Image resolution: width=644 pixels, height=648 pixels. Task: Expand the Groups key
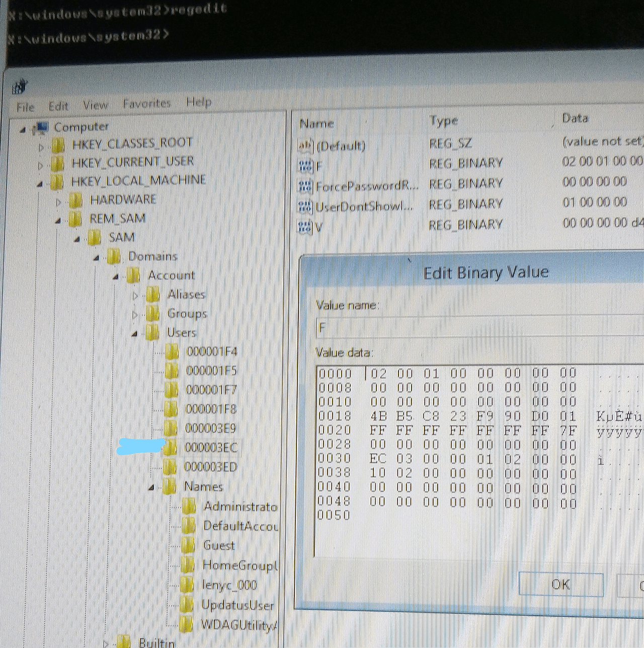(x=135, y=315)
